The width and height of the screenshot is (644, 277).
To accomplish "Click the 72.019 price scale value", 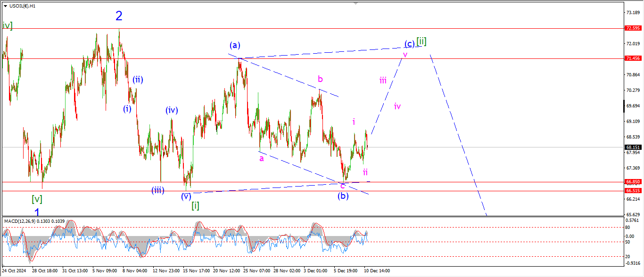I will pyautogui.click(x=632, y=44).
